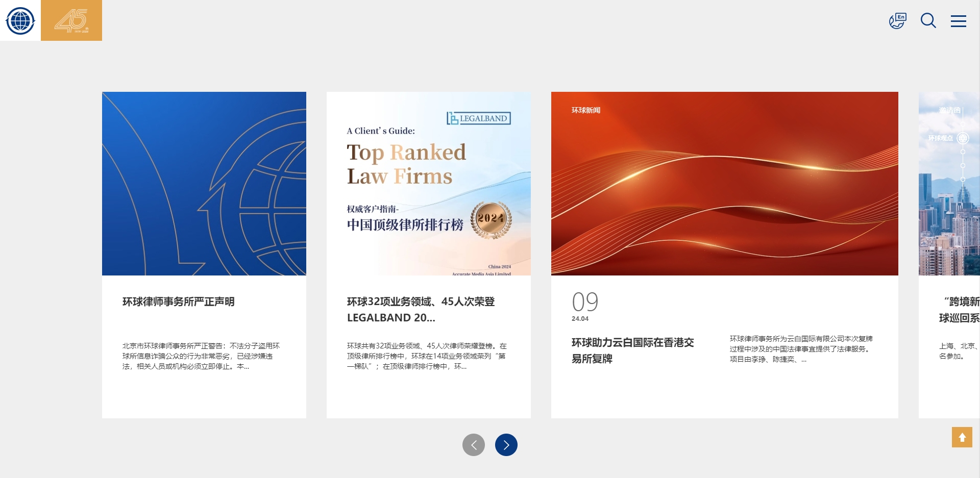Go to previous slide with left arrow
The height and width of the screenshot is (478, 980).
point(474,445)
